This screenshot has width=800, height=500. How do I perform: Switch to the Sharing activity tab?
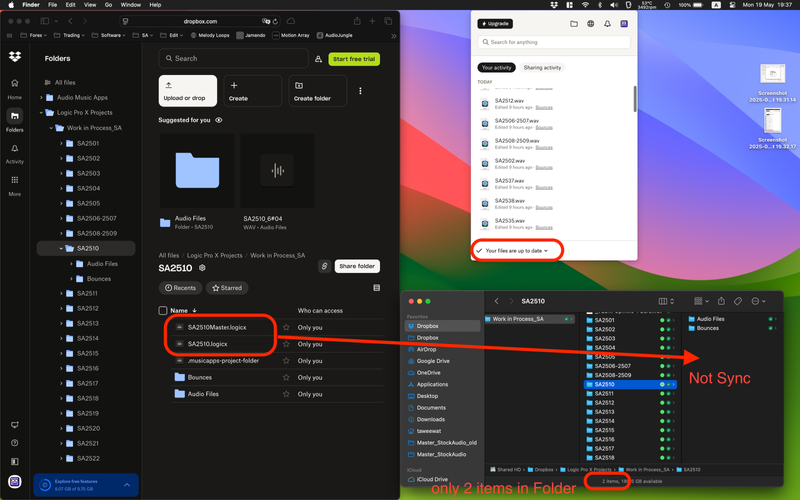tap(542, 67)
